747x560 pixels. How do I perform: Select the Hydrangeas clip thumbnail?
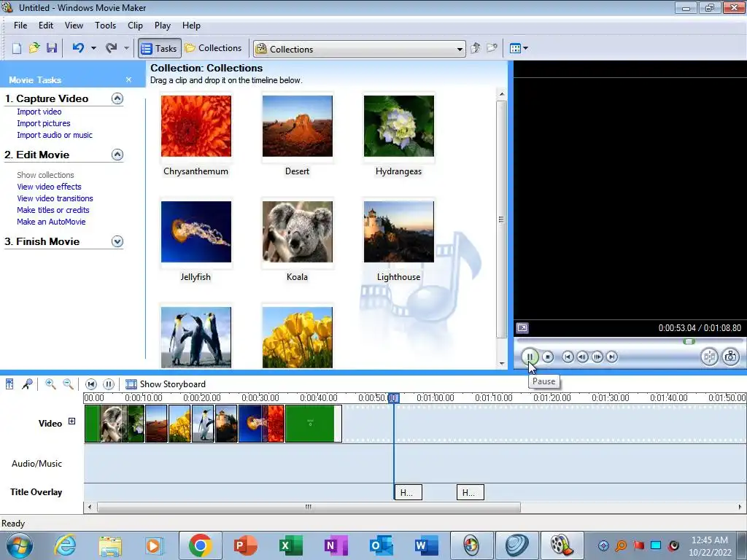399,126
